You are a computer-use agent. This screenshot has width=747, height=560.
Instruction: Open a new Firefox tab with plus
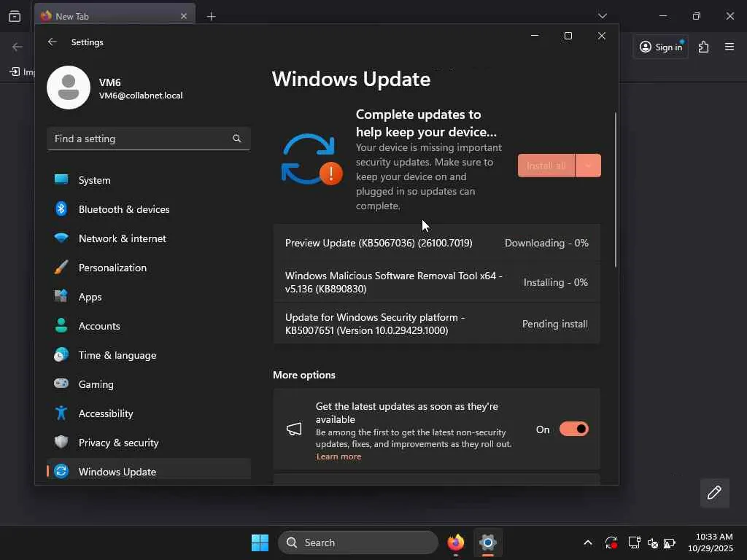[x=211, y=16]
